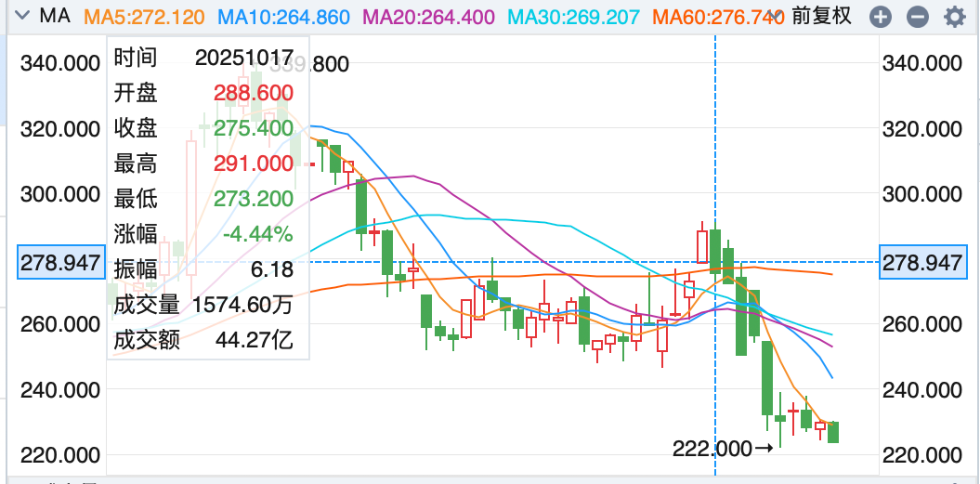Click the 最高 291.000 value
The height and width of the screenshot is (484, 980).
[253, 164]
